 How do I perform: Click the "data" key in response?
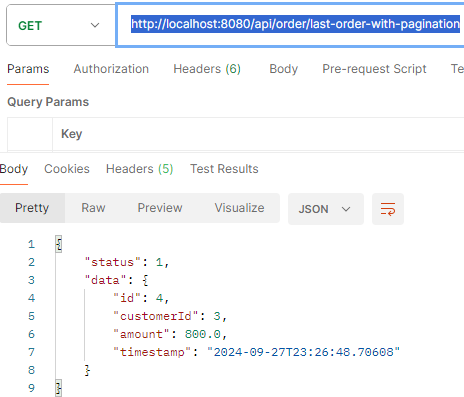pyautogui.click(x=105, y=280)
